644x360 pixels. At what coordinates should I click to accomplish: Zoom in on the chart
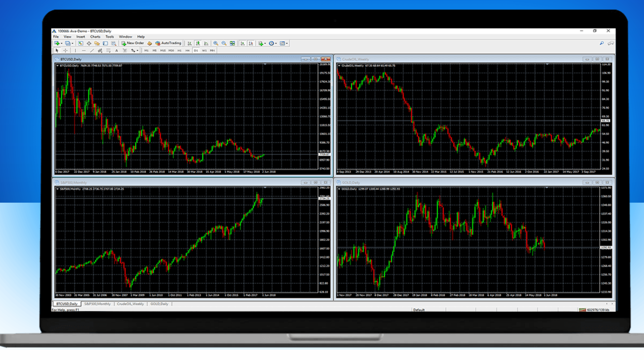tap(216, 43)
